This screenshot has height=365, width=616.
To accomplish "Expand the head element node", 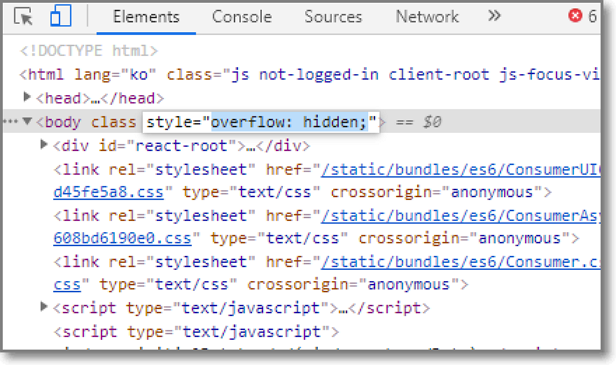I will click(27, 97).
